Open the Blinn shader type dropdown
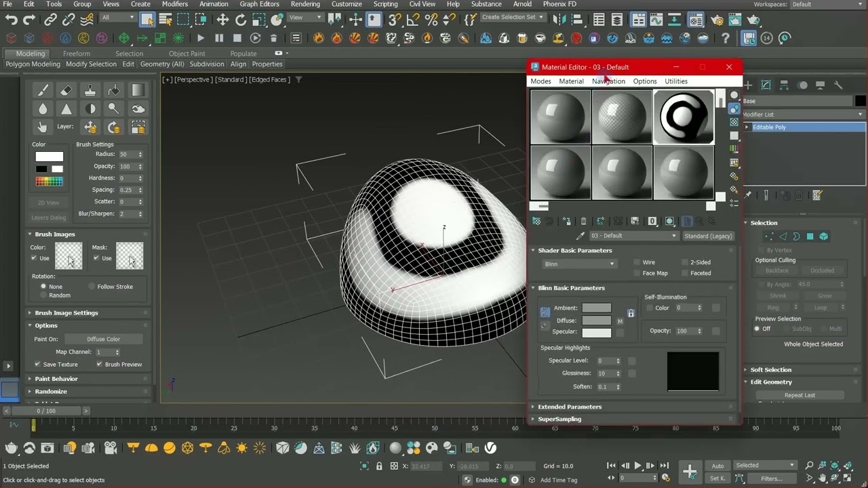The image size is (868, 488). (579, 264)
